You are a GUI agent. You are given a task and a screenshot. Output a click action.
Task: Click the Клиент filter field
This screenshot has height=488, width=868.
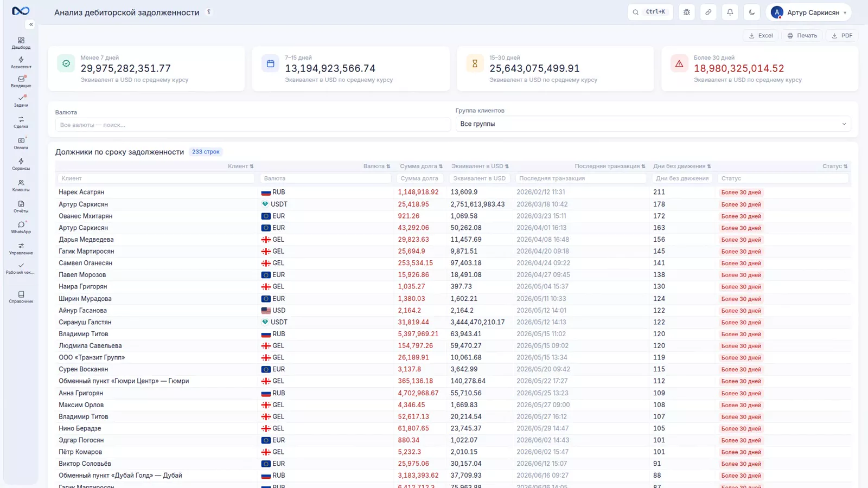[x=156, y=178]
